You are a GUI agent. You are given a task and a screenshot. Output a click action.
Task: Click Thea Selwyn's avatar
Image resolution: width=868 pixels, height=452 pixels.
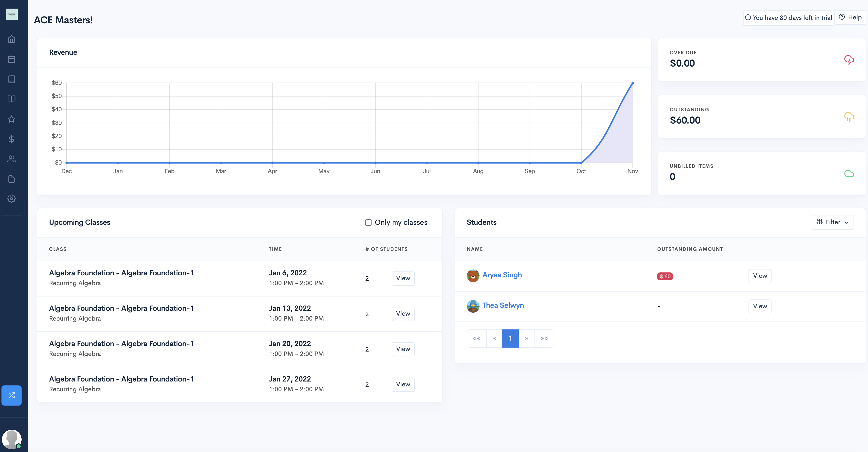point(473,306)
